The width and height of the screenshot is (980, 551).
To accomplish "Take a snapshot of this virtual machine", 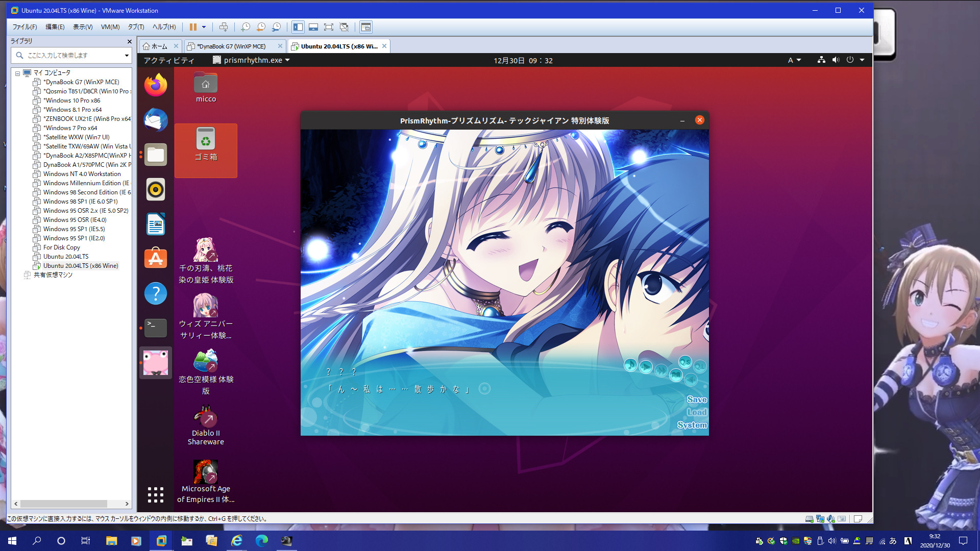I will (x=246, y=27).
